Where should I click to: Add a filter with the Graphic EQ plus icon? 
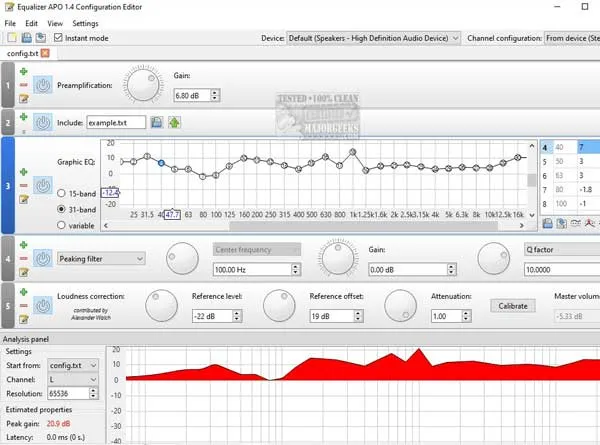[x=24, y=172]
